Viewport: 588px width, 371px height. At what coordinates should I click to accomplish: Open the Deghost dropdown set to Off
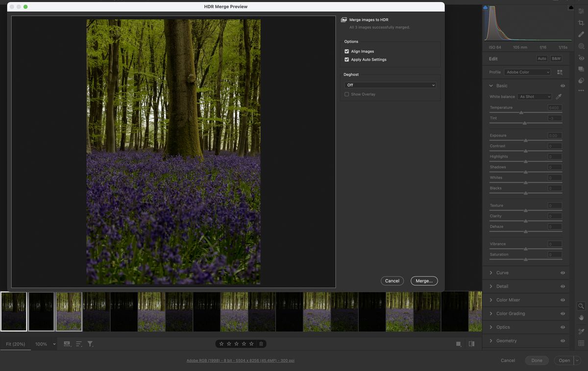[x=390, y=85]
